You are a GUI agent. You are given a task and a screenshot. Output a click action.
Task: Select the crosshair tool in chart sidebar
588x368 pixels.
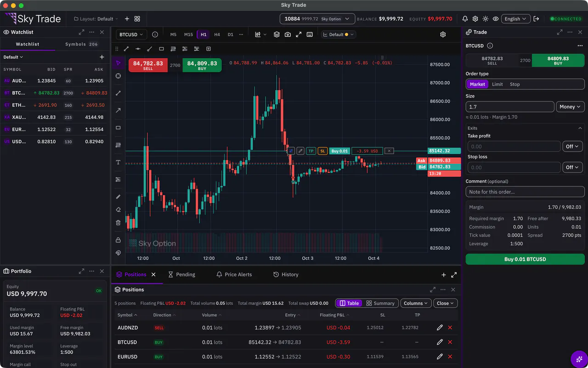tap(118, 76)
